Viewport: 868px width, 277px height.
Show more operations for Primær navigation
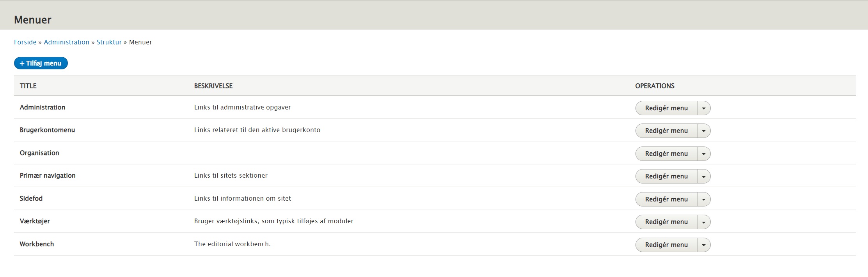[x=704, y=176]
